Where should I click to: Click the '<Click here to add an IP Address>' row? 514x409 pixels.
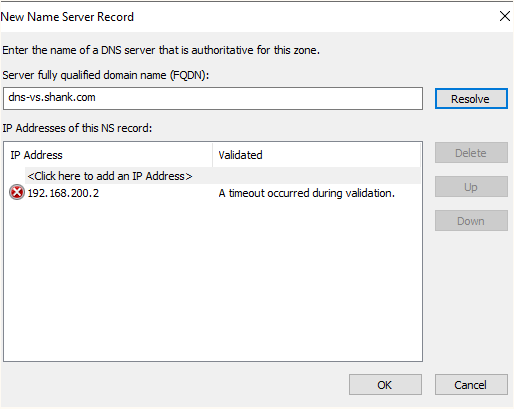(223, 176)
